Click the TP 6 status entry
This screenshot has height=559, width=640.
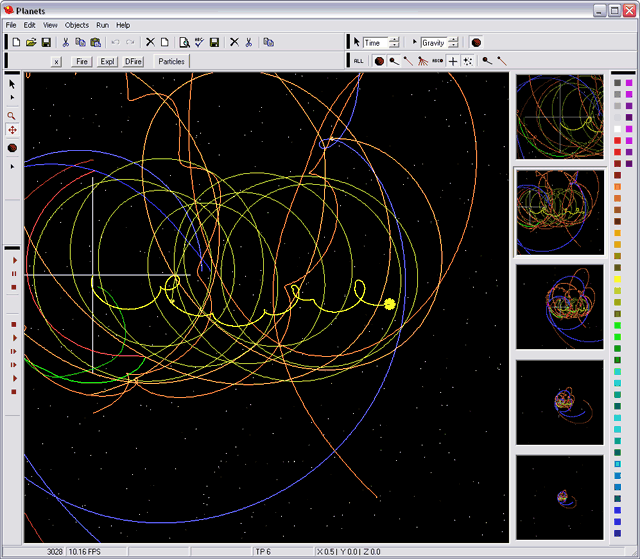tap(263, 552)
